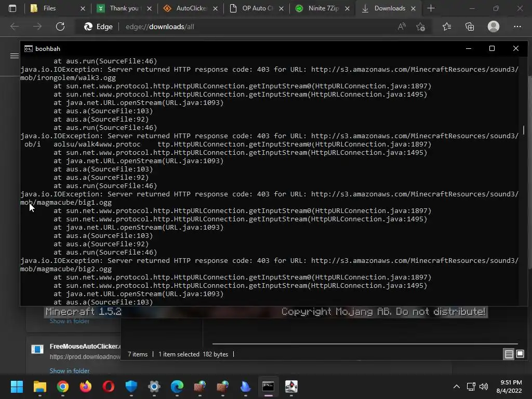Click the console vertical scrollbar thumb
This screenshot has height=399, width=532.
coord(524,130)
